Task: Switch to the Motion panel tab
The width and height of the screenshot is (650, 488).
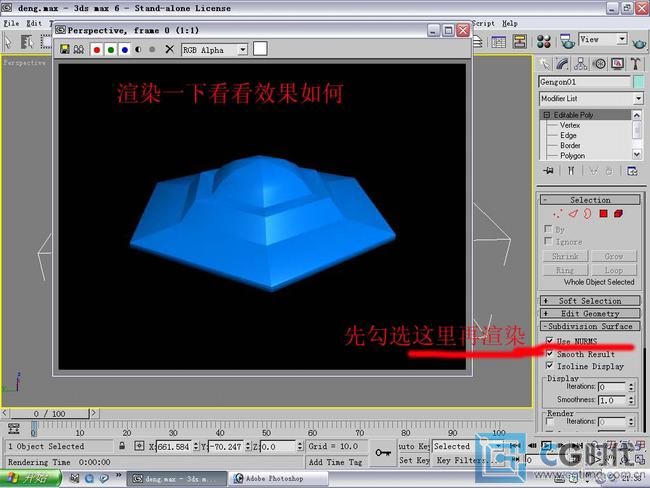Action: [599, 64]
